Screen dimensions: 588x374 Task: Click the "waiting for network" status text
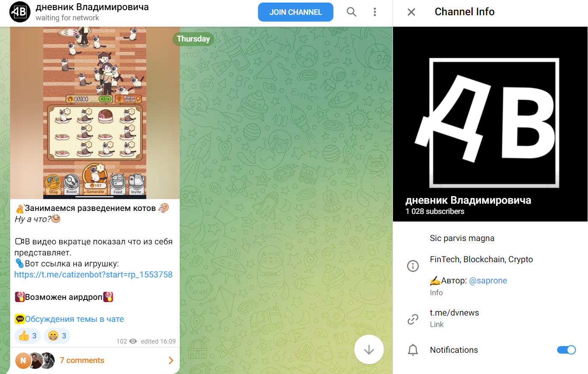coord(67,18)
